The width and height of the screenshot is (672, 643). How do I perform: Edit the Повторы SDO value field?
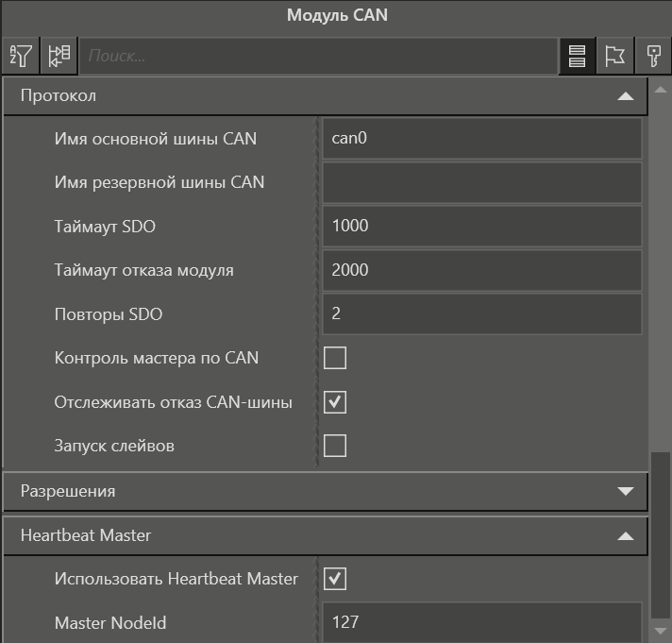point(481,314)
